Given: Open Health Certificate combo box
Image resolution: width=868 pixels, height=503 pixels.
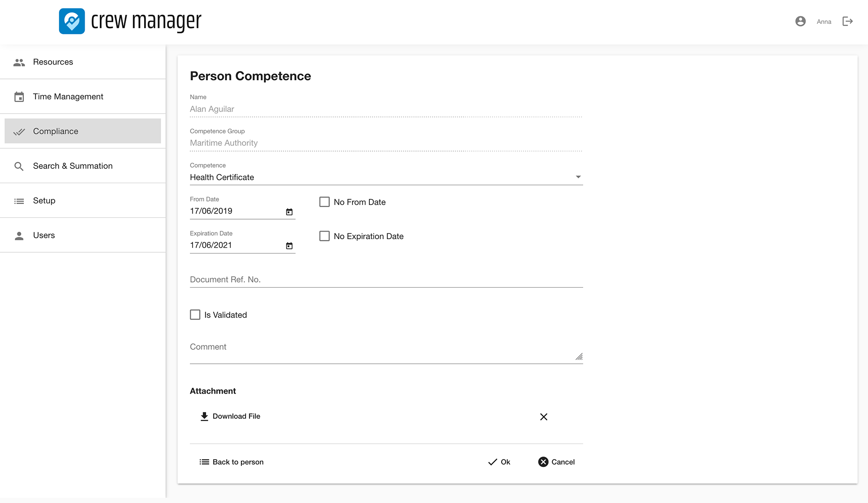Looking at the screenshot, I should 382,177.
